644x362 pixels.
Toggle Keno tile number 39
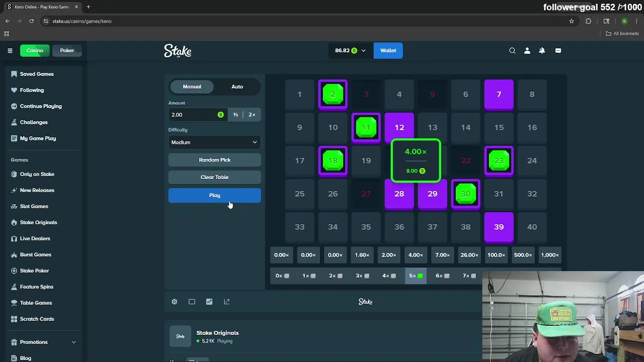[x=499, y=227]
